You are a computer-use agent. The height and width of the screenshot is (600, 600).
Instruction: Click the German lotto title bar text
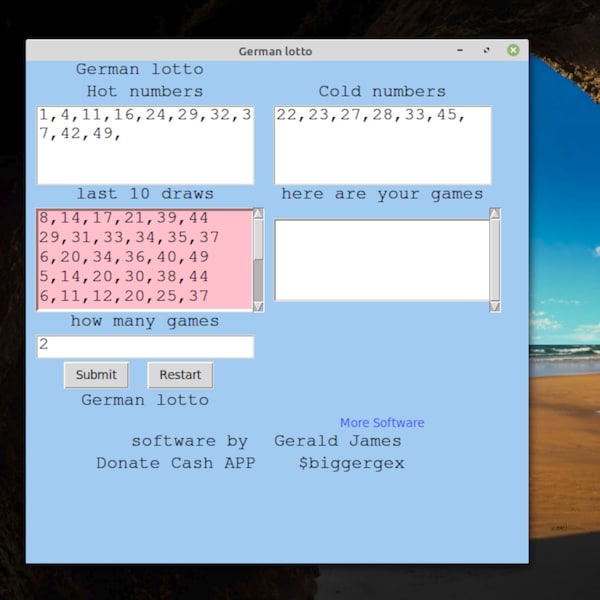275,51
